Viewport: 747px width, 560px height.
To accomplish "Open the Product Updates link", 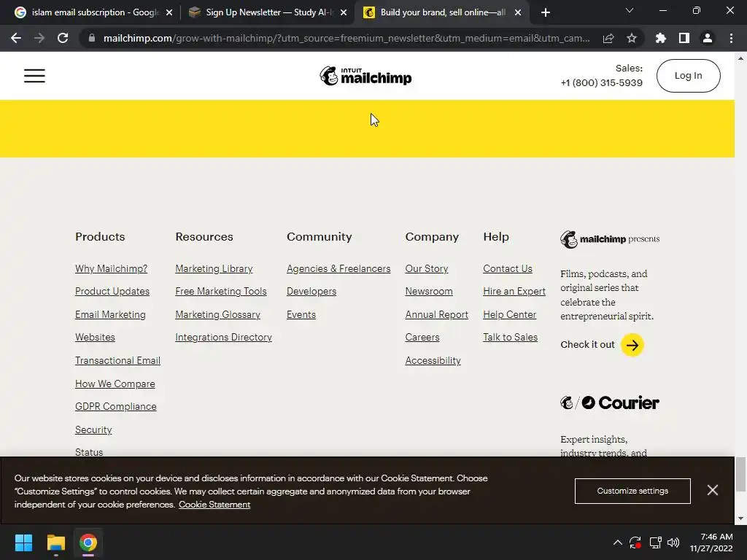I will click(x=112, y=292).
